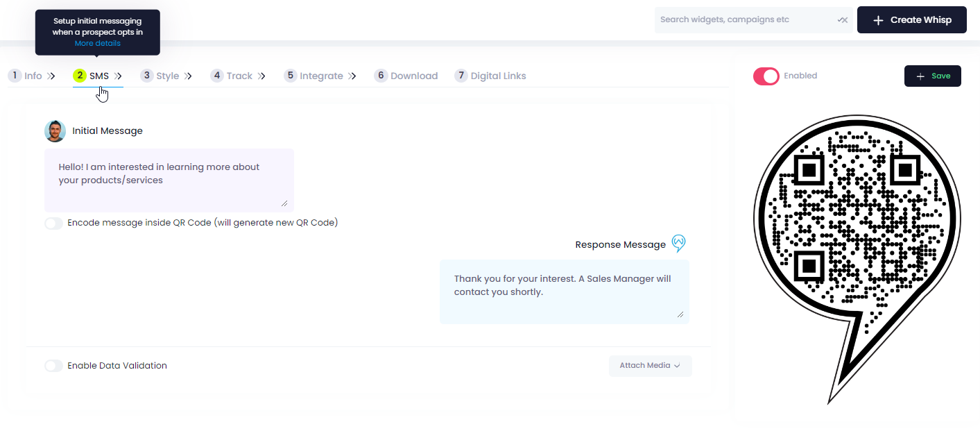Edit the Initial Message text area

click(169, 180)
